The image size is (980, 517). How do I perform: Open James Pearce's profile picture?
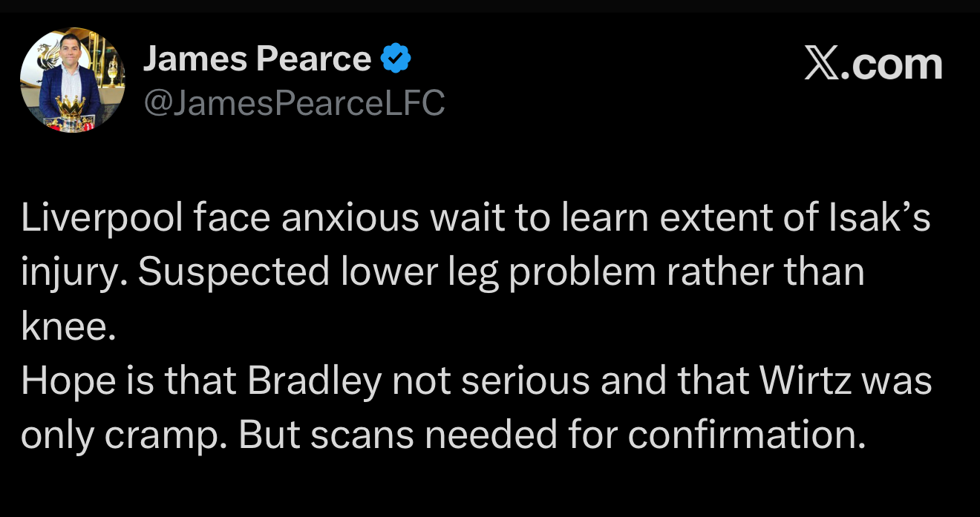coord(72,80)
